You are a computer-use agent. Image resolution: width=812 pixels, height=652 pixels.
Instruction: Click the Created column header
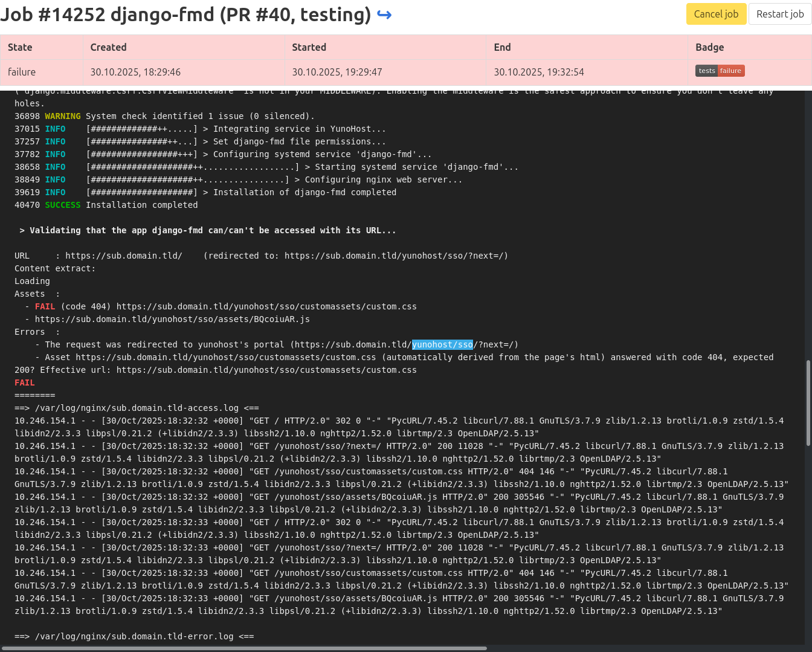108,47
